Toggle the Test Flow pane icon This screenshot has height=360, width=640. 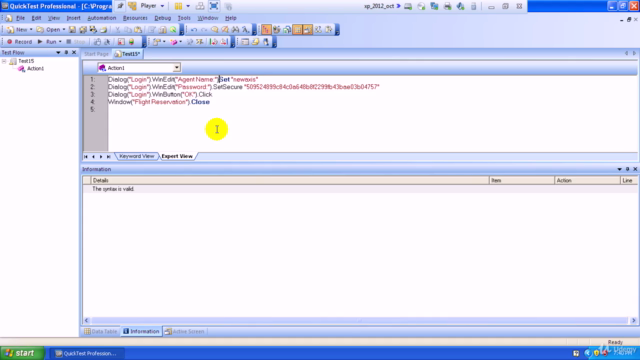coord(266,29)
